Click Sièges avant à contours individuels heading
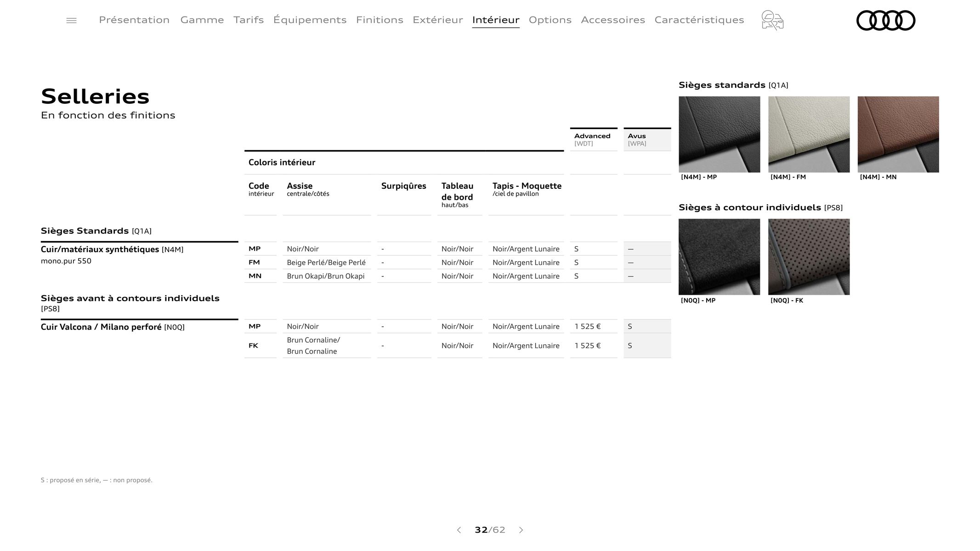980x551 pixels. (130, 303)
